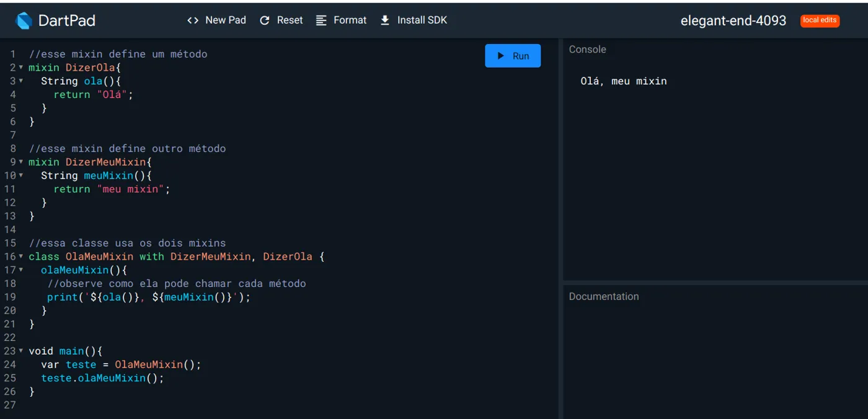The image size is (868, 419).
Task: Collapse void main fold arrow on line 23
Action: tap(21, 351)
